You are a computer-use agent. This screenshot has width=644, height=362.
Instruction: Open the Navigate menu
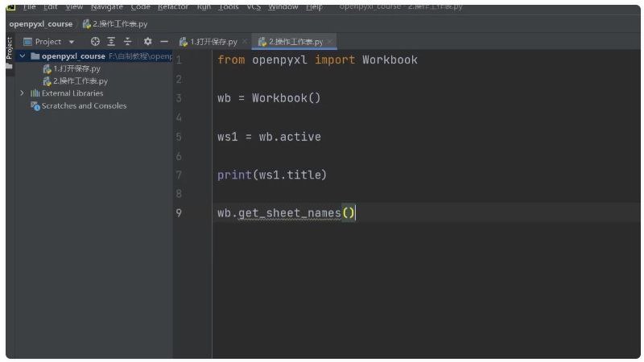click(107, 7)
